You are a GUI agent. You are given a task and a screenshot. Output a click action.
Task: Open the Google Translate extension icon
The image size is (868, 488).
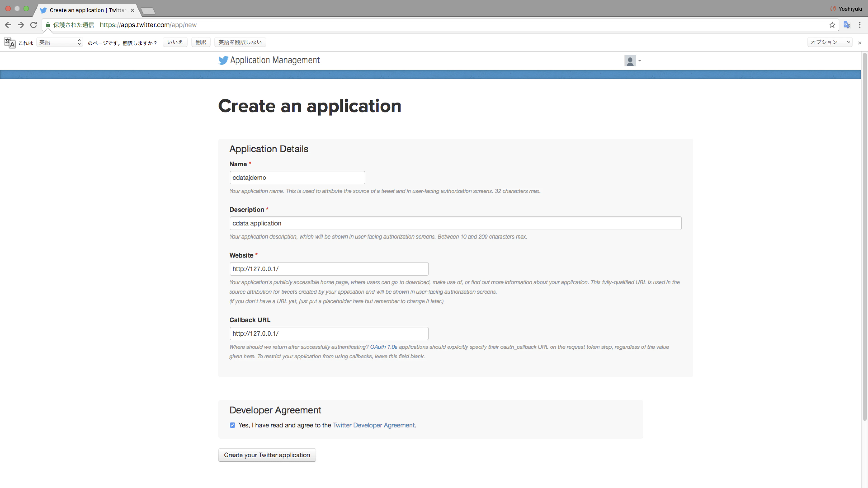[847, 25]
